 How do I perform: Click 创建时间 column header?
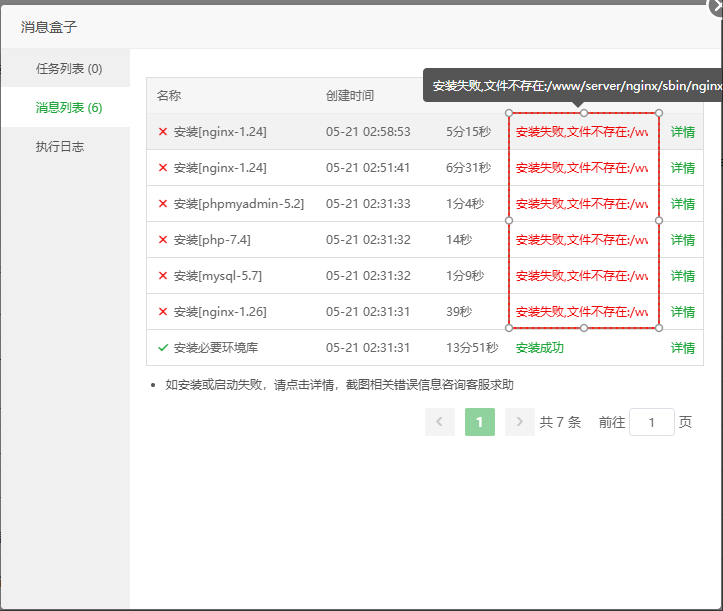(350, 95)
